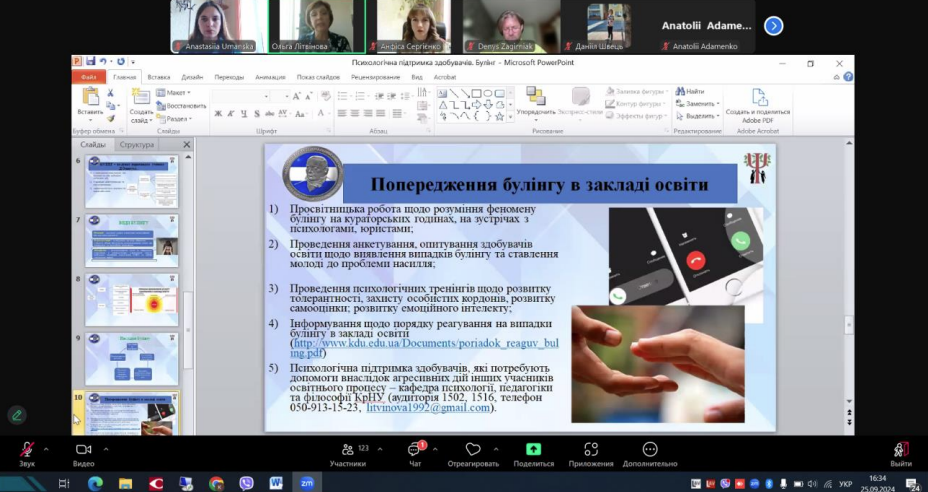Switch to the Вставка ribbon tab
The width and height of the screenshot is (928, 492).
[x=159, y=77]
